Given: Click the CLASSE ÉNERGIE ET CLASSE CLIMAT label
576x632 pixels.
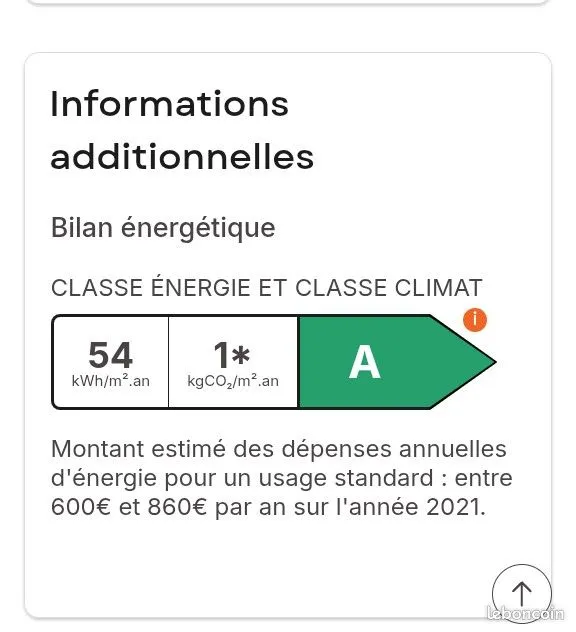Looking at the screenshot, I should 266,288.
